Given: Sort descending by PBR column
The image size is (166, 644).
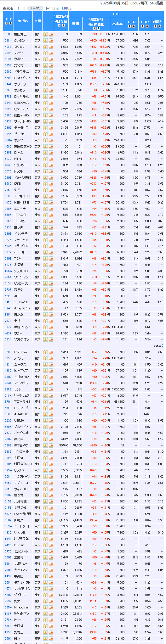Looking at the screenshot, I should point(147,26).
